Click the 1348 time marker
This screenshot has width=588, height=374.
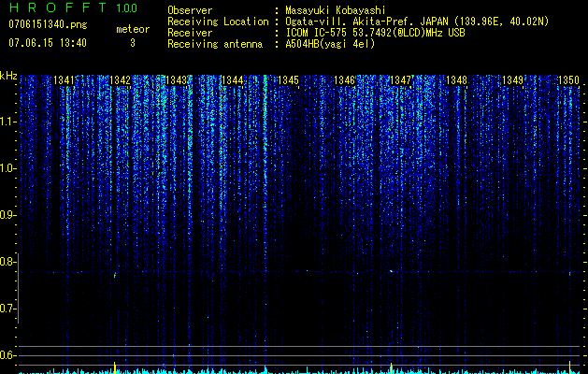click(x=456, y=80)
